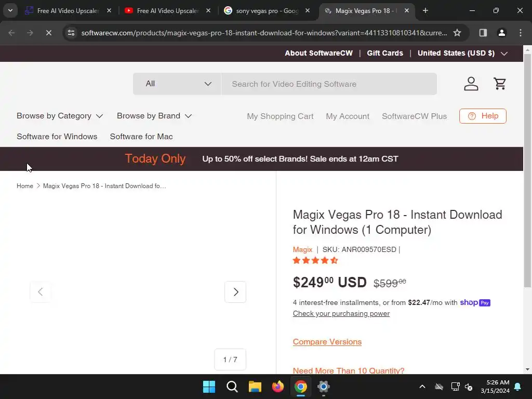532x399 pixels.
Task: Show next product image arrow
Action: point(235,292)
